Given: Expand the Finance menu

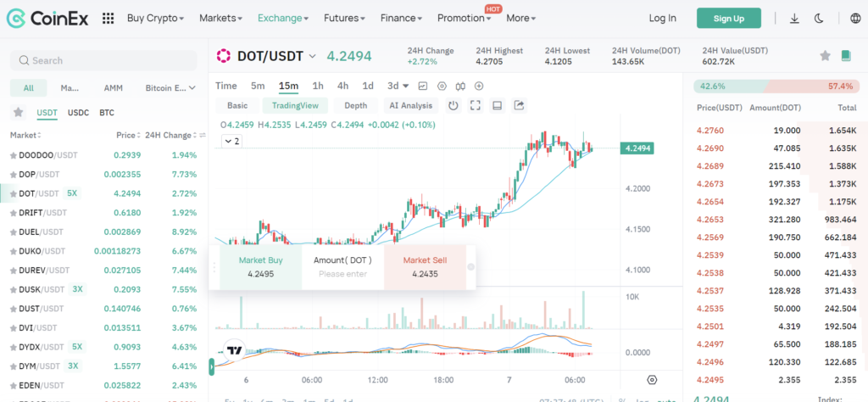Looking at the screenshot, I should click(401, 19).
